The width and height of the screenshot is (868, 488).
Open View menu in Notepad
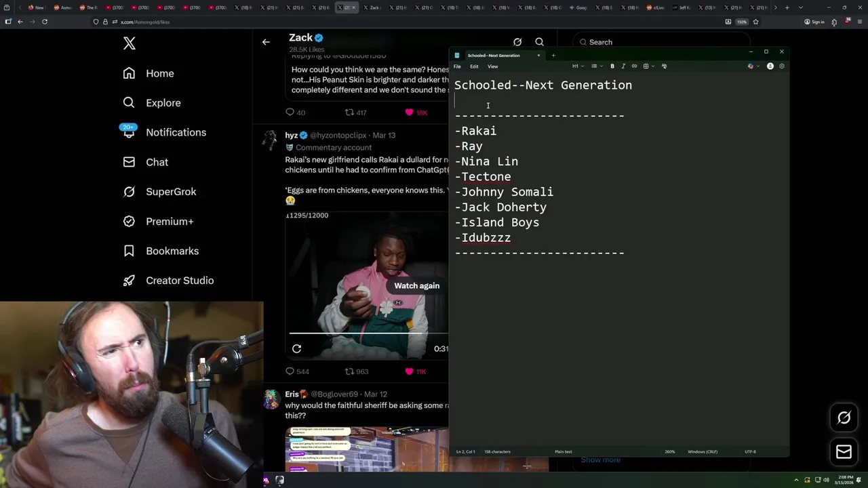click(493, 66)
